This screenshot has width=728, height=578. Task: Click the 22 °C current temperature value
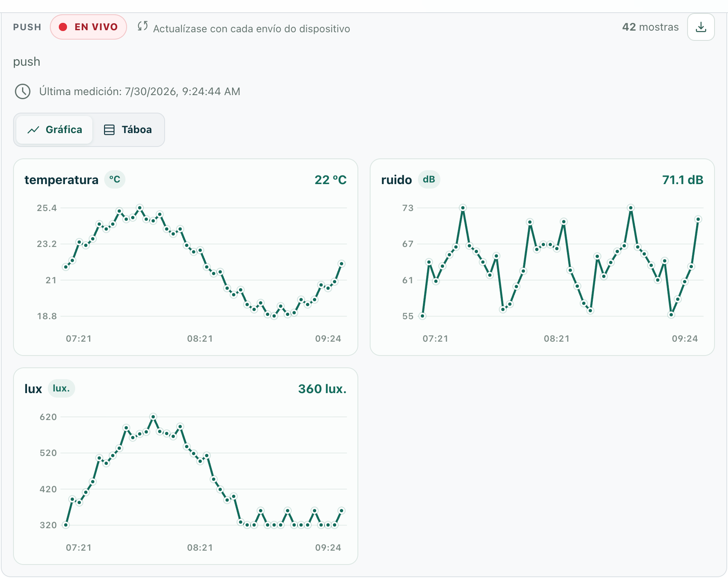click(x=331, y=180)
